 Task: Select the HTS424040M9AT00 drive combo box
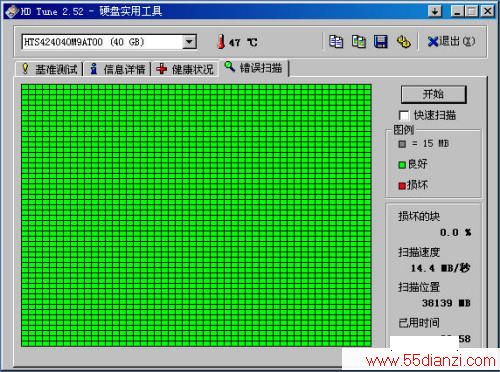[109, 42]
